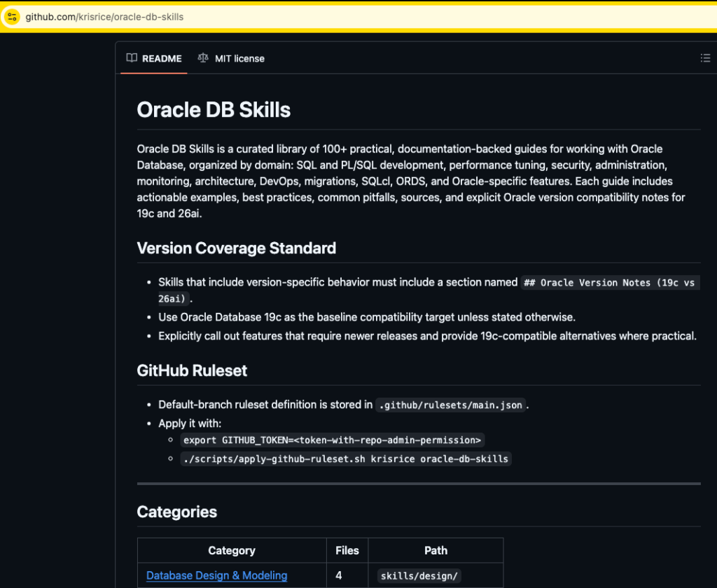Viewport: 717px width, 588px height.
Task: Click the MIT license scale icon
Action: coord(203,58)
